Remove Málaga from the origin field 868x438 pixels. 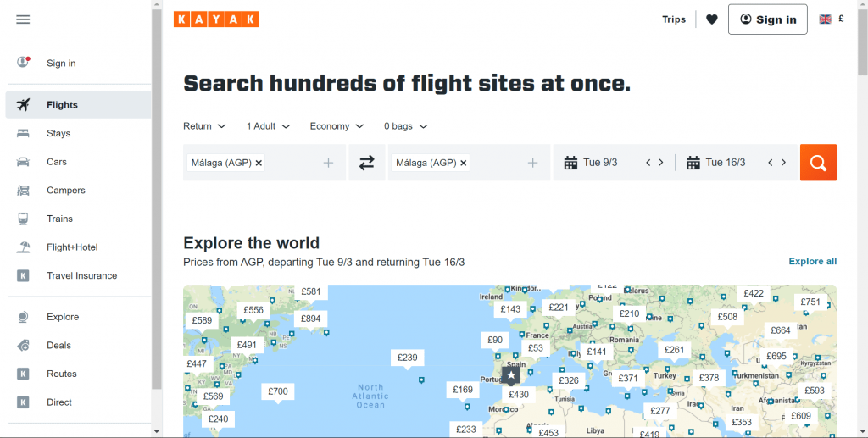point(259,163)
